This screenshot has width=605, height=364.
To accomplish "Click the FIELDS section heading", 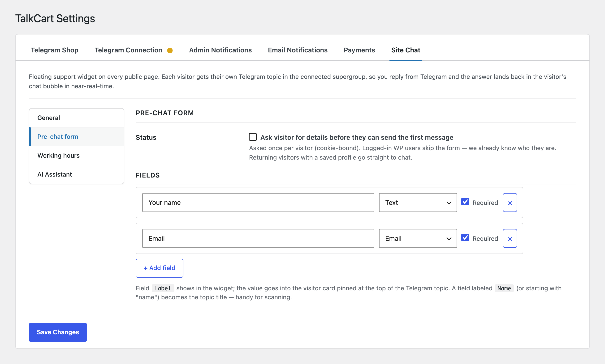I will (147, 175).
